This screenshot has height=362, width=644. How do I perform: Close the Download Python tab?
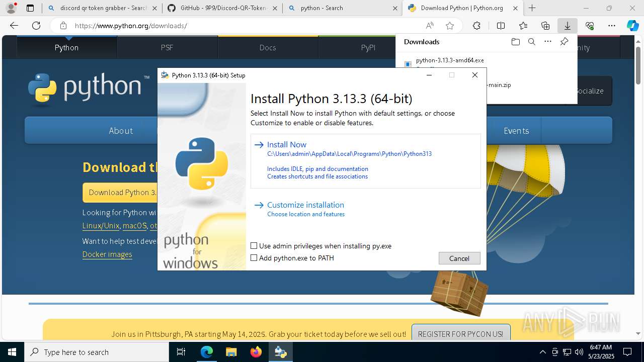coord(515,8)
